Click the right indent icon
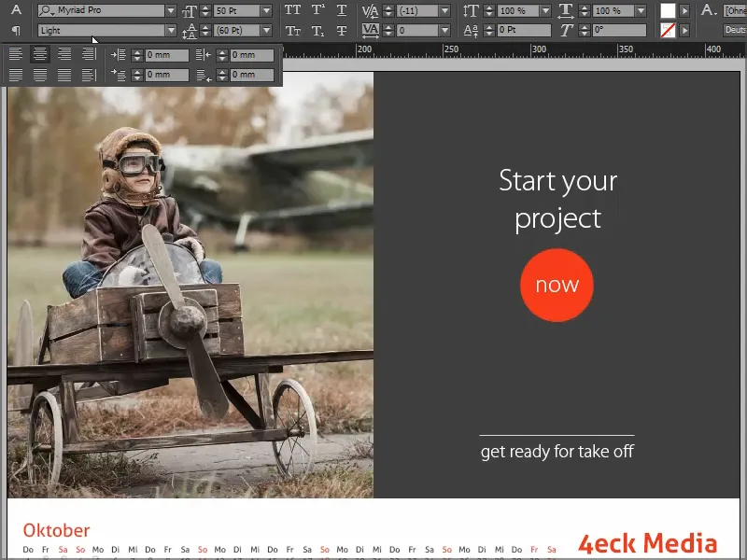Viewport: 747px width, 560px height. click(203, 55)
